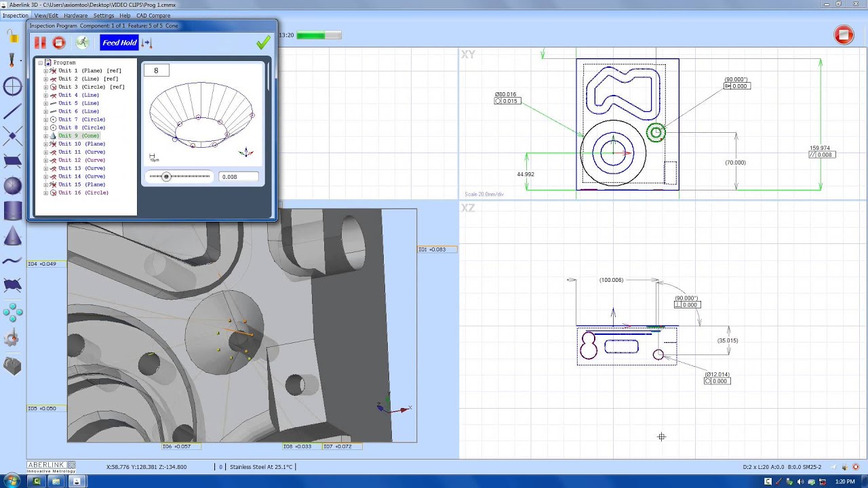Viewport: 868px width, 488px height.
Task: Click the 159.974 dimension label
Action: (819, 148)
